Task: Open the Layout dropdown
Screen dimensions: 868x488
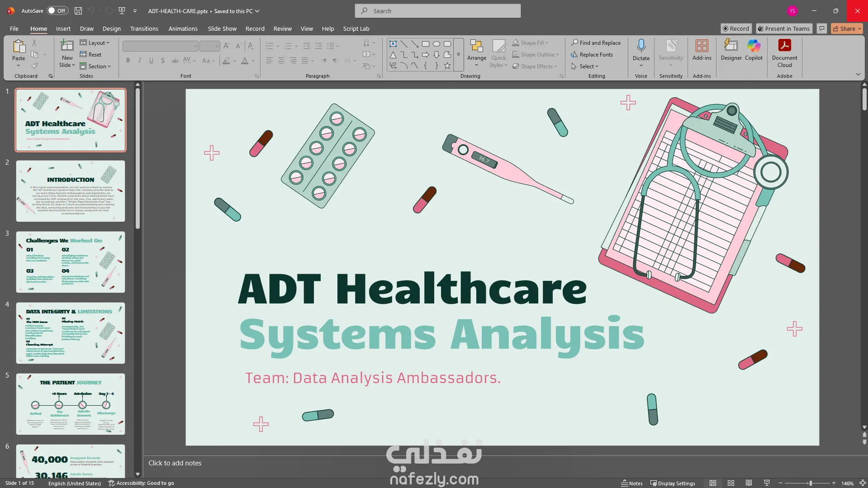Action: [95, 43]
